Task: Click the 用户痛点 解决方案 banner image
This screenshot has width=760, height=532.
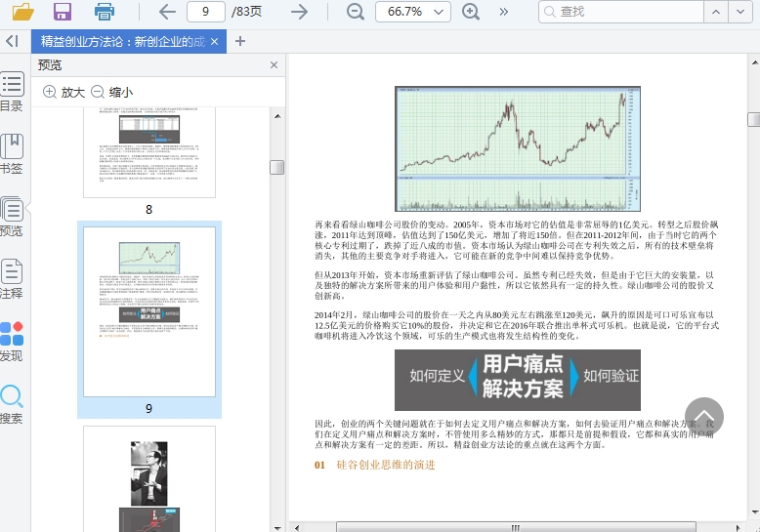Action: [518, 380]
